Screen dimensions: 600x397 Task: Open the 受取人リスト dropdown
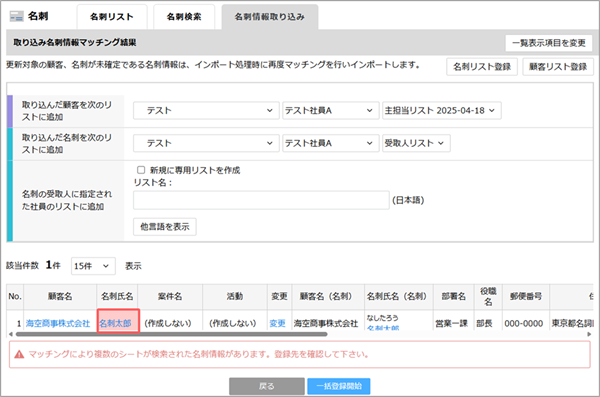pyautogui.click(x=416, y=143)
